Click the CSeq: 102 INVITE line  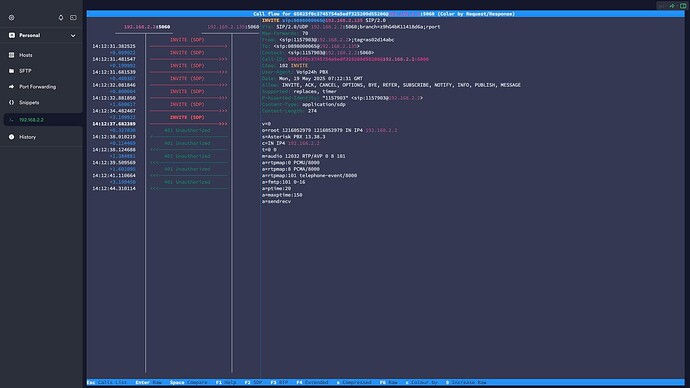click(285, 66)
